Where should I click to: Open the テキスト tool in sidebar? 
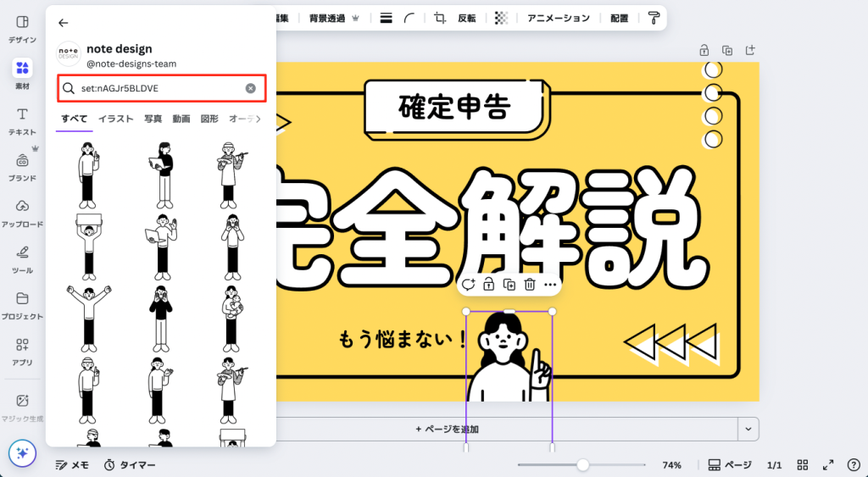(x=23, y=119)
